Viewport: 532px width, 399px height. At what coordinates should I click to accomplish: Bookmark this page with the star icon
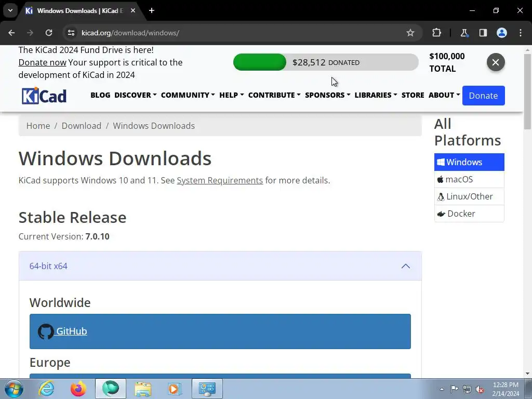(x=410, y=33)
